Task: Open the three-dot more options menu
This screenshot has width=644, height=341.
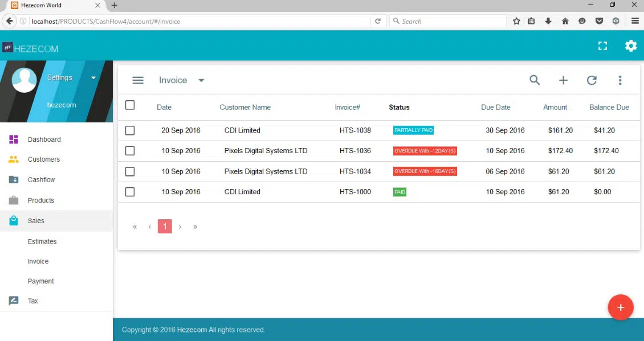Action: click(x=620, y=80)
